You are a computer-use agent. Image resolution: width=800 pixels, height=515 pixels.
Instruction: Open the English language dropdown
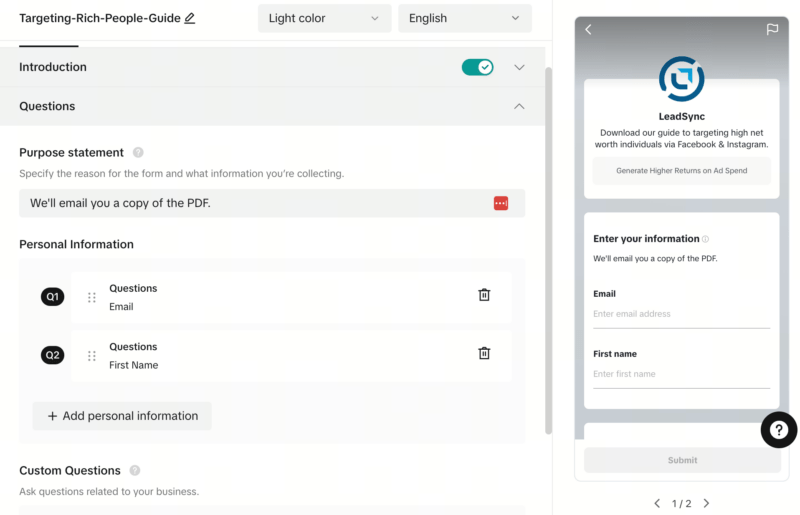[x=464, y=18]
